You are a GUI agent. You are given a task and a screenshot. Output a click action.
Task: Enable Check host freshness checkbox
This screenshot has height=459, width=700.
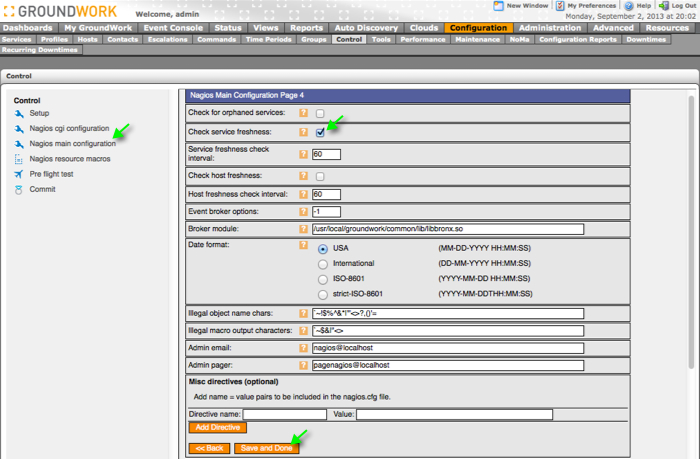tap(320, 176)
